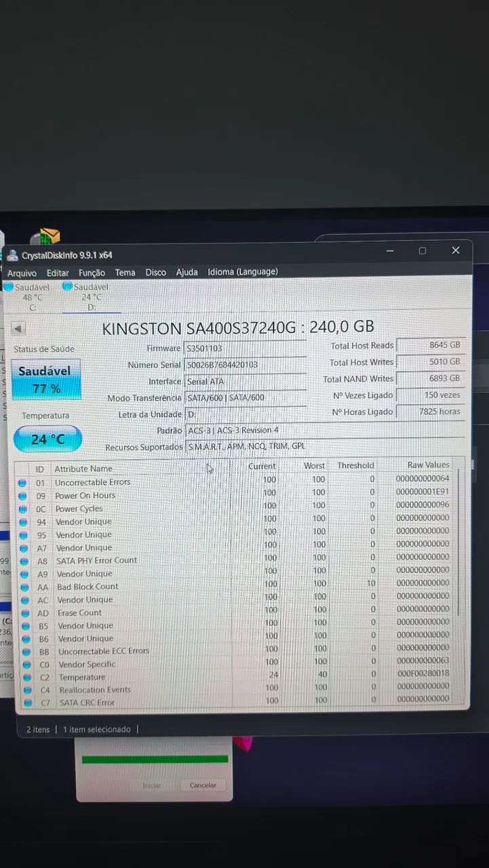Select the Power On Hours attribute row
The image size is (489, 868).
(235, 494)
